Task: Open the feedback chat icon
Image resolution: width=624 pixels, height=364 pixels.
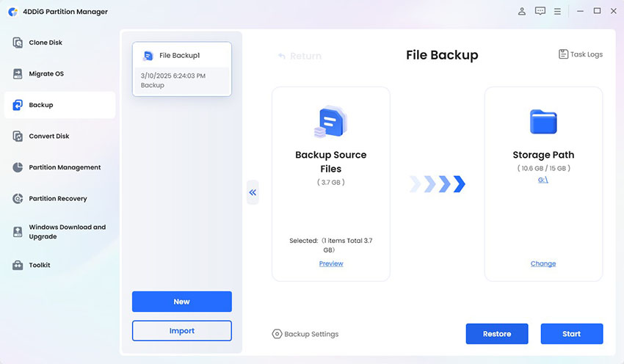Action: (x=540, y=11)
